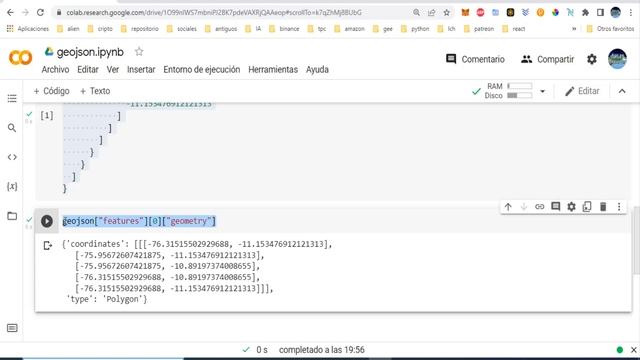Click the browser address bar URL
640x360 pixels.
(x=214, y=13)
